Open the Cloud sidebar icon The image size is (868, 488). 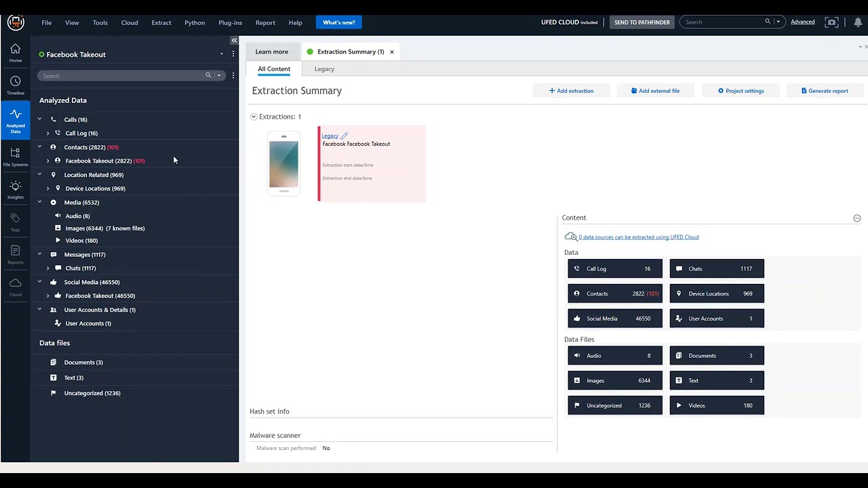(x=15, y=287)
